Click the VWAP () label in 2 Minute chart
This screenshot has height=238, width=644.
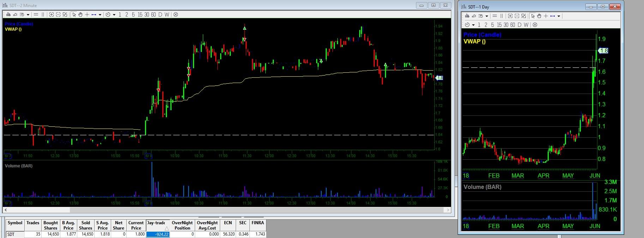[13, 29]
